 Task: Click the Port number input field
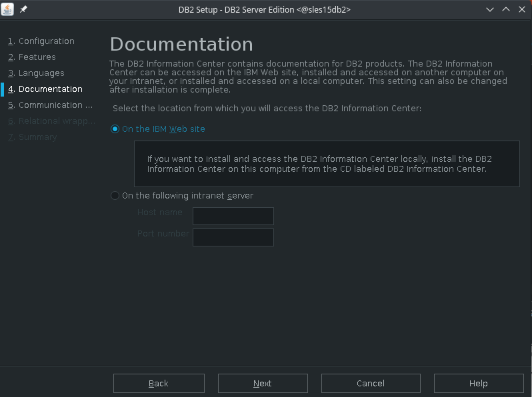click(x=233, y=237)
